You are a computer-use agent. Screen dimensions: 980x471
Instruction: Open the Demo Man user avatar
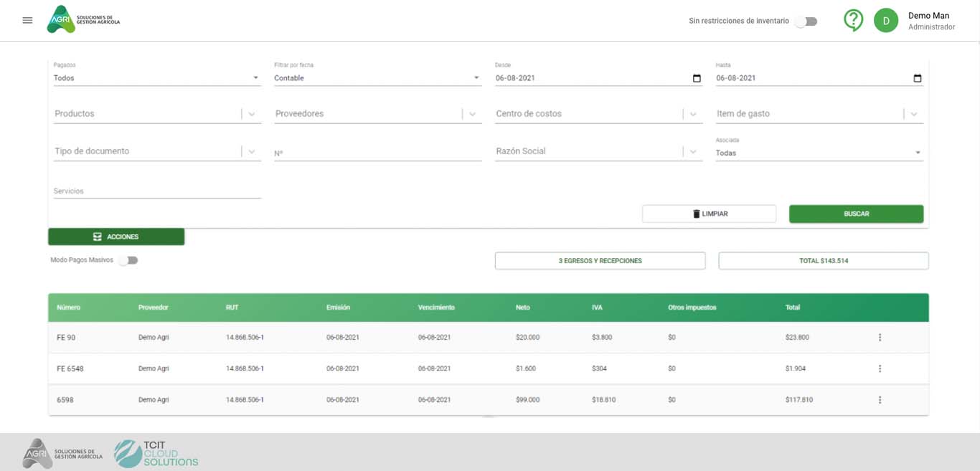(x=886, y=21)
